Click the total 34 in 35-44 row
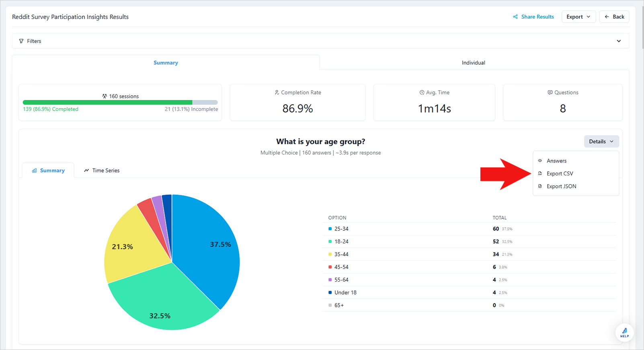Screen dimensions: 644x350 (496, 254)
